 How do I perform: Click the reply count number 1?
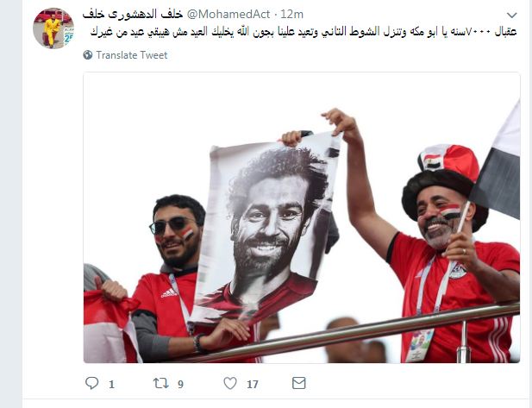[111, 384]
